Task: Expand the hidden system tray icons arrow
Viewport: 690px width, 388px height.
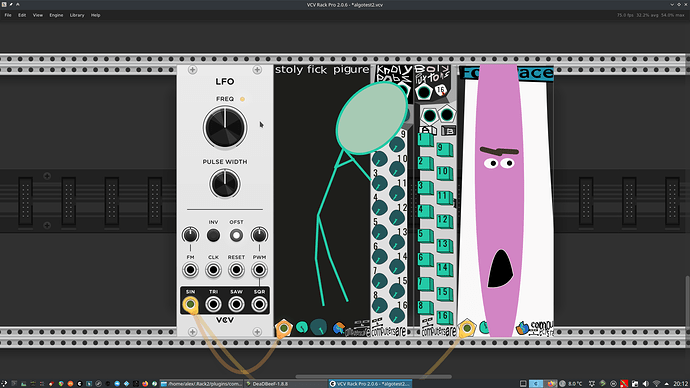Action: pyautogui.click(x=666, y=384)
